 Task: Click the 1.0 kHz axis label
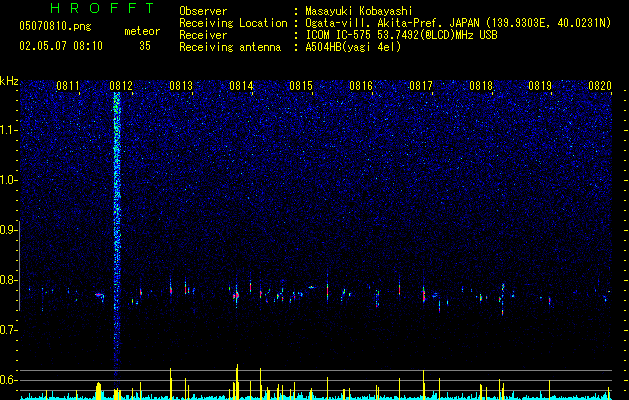(x=7, y=180)
